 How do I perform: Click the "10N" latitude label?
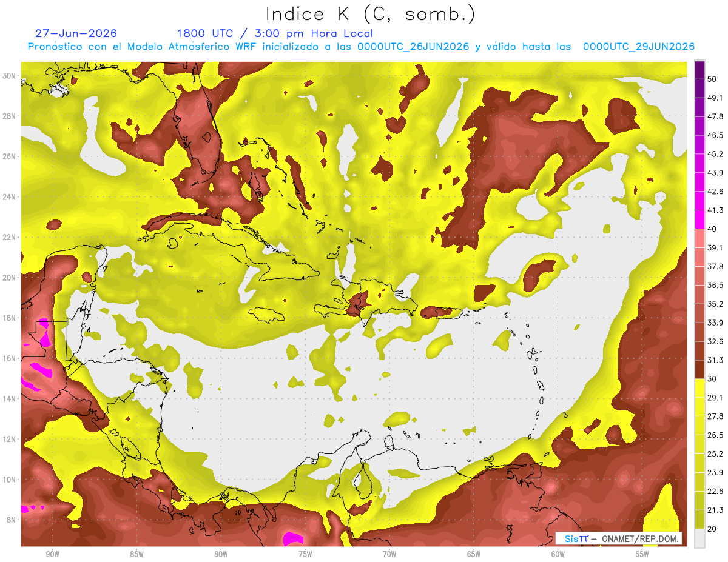click(10, 480)
